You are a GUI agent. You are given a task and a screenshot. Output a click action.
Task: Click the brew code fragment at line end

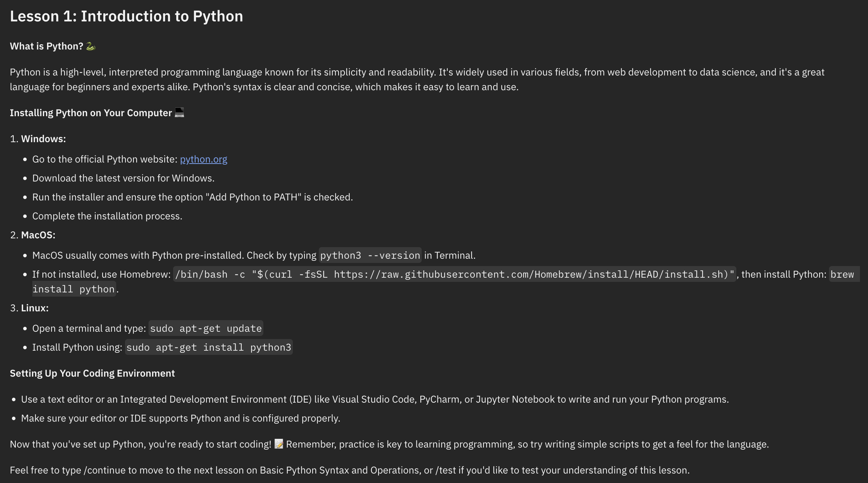(x=842, y=274)
